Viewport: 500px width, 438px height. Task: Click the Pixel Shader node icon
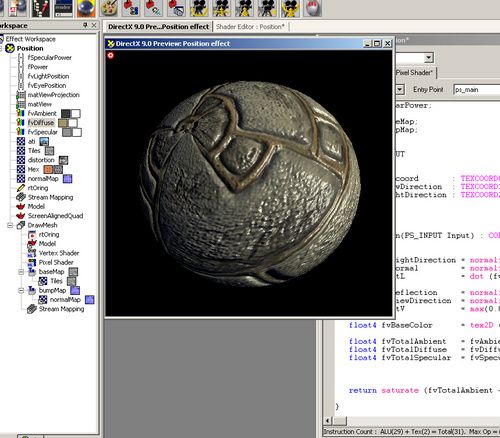pos(32,262)
